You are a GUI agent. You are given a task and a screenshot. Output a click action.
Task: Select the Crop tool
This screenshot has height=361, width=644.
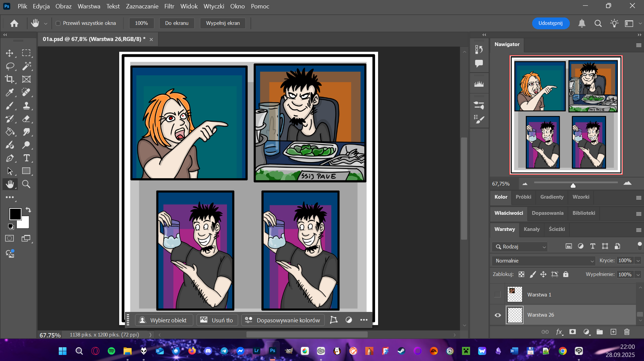coord(9,79)
